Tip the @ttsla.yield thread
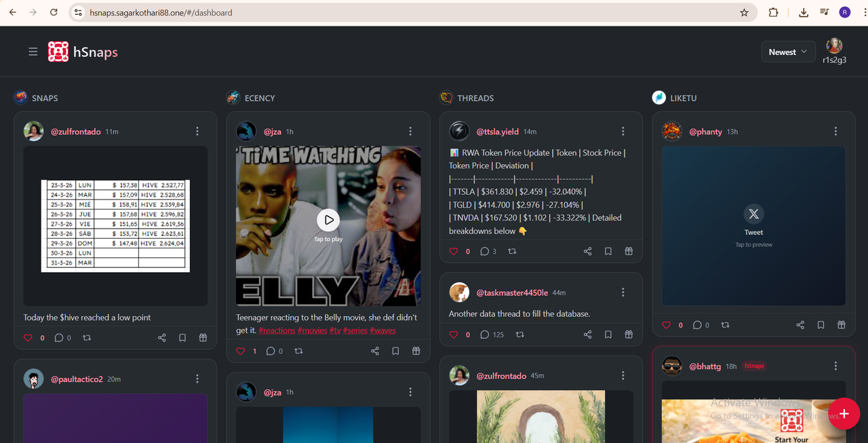Image resolution: width=868 pixels, height=443 pixels. click(629, 251)
